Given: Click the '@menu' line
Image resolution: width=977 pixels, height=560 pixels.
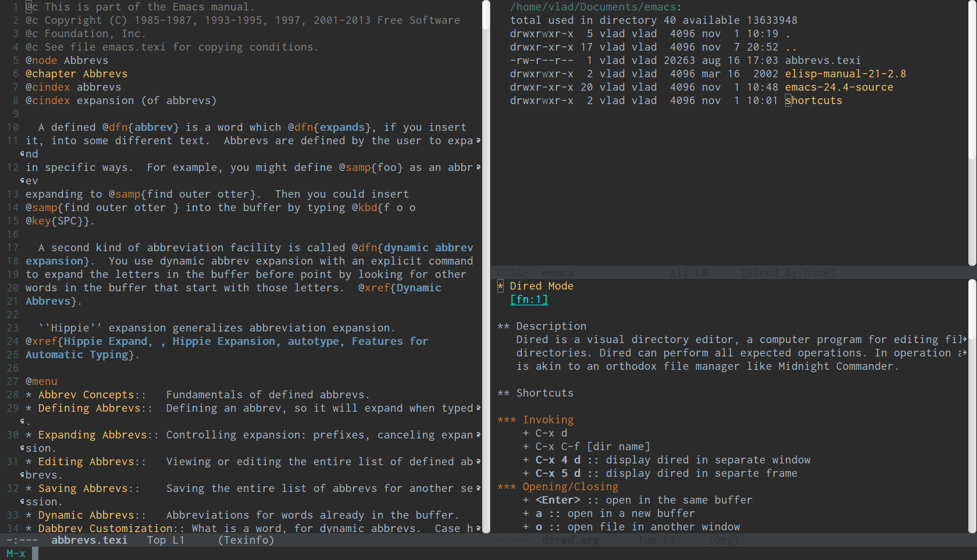Looking at the screenshot, I should point(41,381).
